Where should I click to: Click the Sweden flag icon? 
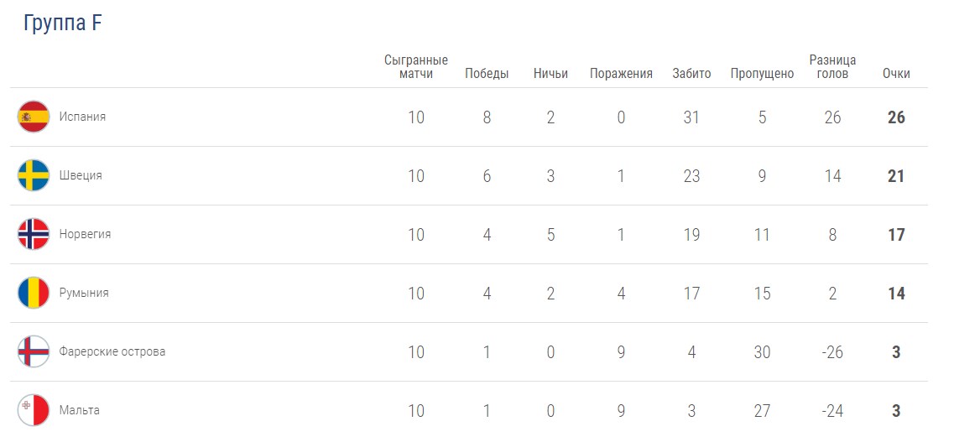pyautogui.click(x=34, y=175)
